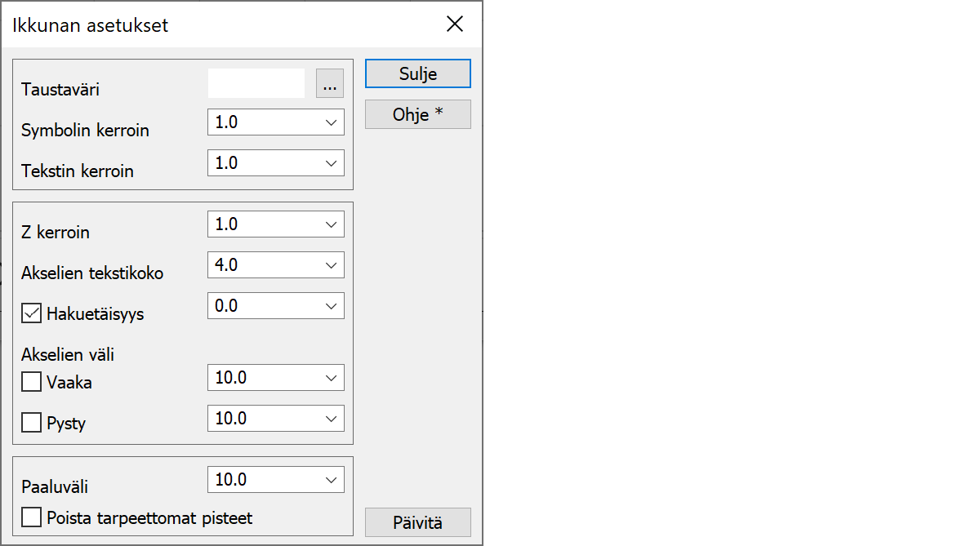Click the Akselien tekstikoko value field

click(x=263, y=264)
